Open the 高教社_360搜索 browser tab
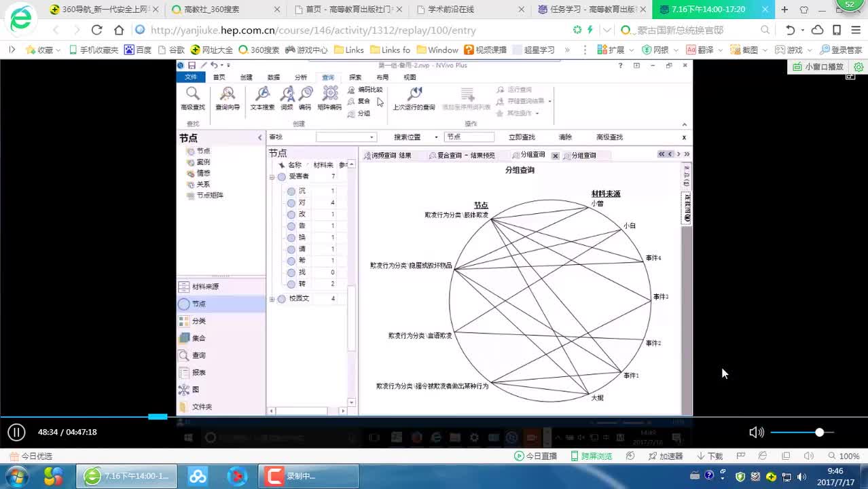868x489 pixels. [226, 10]
